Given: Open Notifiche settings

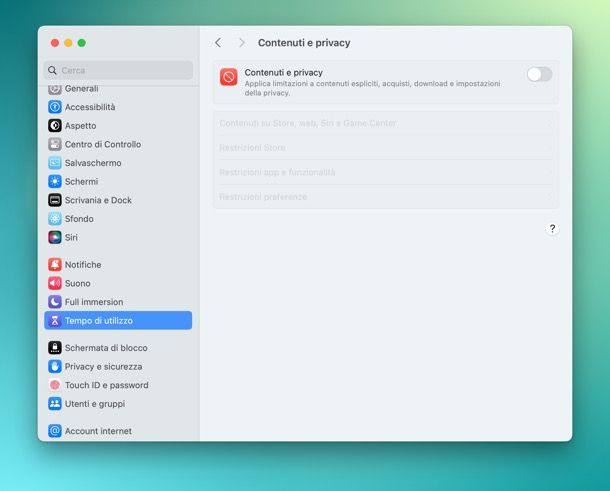Looking at the screenshot, I should 118,265.
